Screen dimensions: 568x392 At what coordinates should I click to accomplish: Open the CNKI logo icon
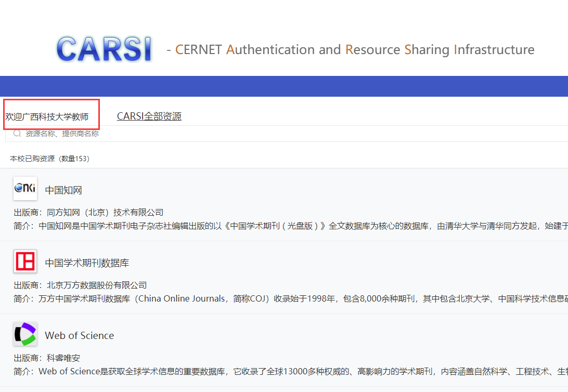[x=25, y=188]
